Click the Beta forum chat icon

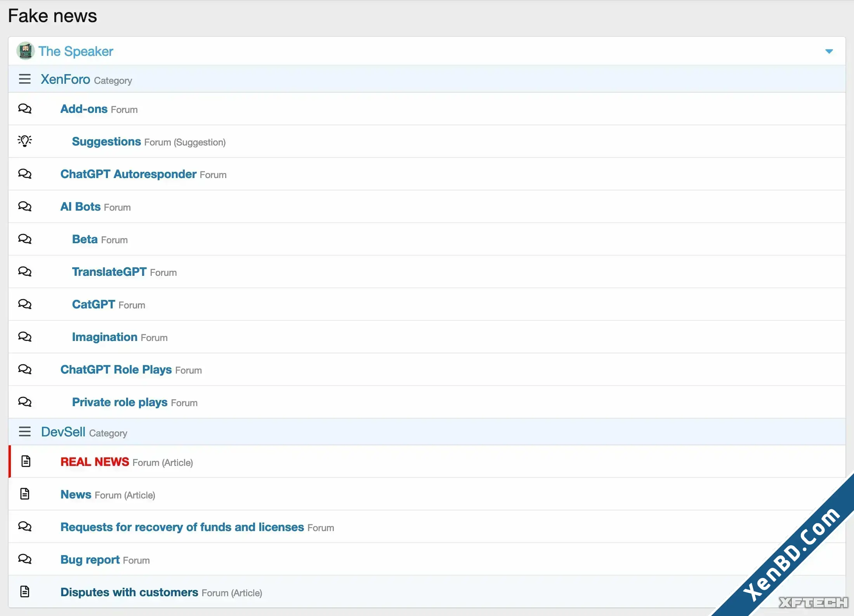(x=25, y=239)
